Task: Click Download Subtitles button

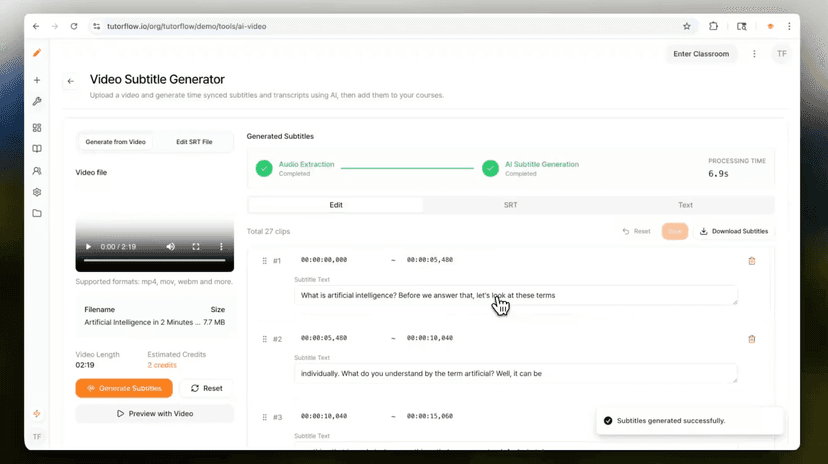Action: click(734, 231)
